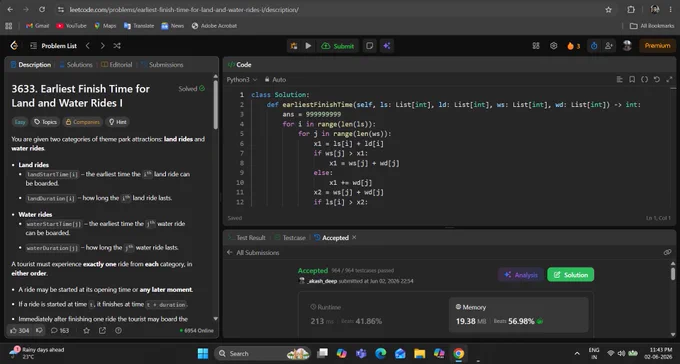The width and height of the screenshot is (680, 364).
Task: Open the YouTube bookmark
Action: [x=72, y=26]
